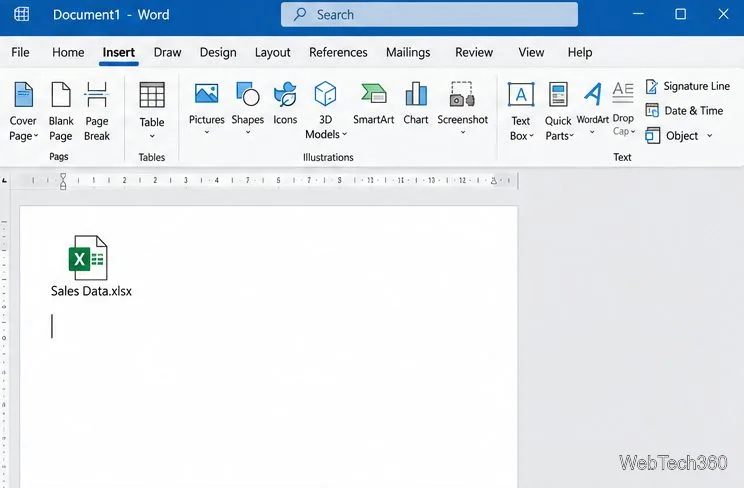744x488 pixels.
Task: Click the Sales Data.xlsx file name
Action: click(x=91, y=291)
